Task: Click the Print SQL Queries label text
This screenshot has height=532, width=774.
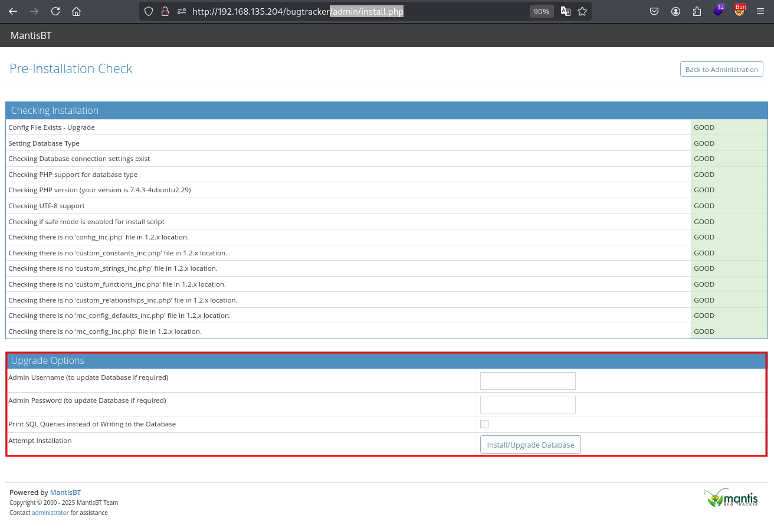Action: pyautogui.click(x=92, y=424)
